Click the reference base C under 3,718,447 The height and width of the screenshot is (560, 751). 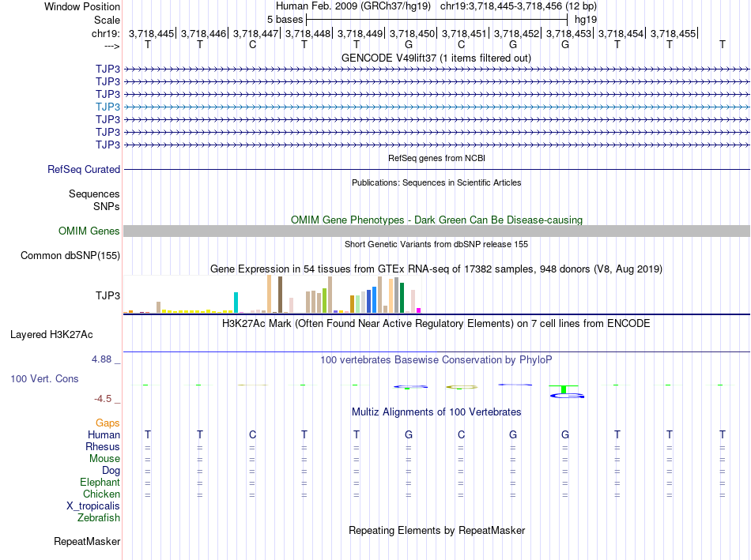point(252,44)
